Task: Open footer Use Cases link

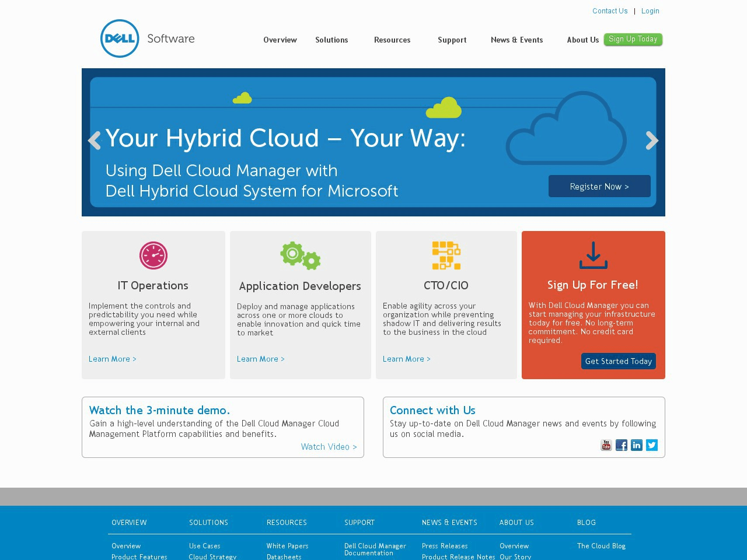Action: [x=205, y=546]
